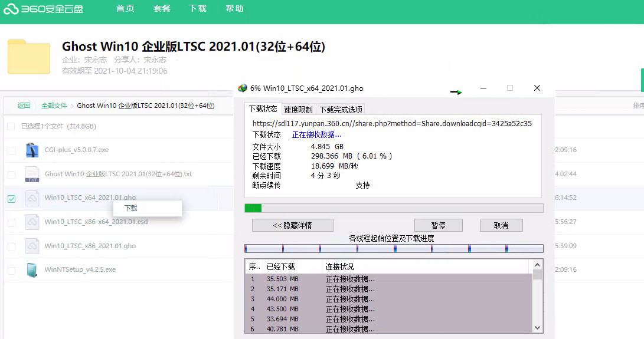644x339 pixels.
Task: Go to 全部文件 breadcrumb
Action: pos(54,106)
